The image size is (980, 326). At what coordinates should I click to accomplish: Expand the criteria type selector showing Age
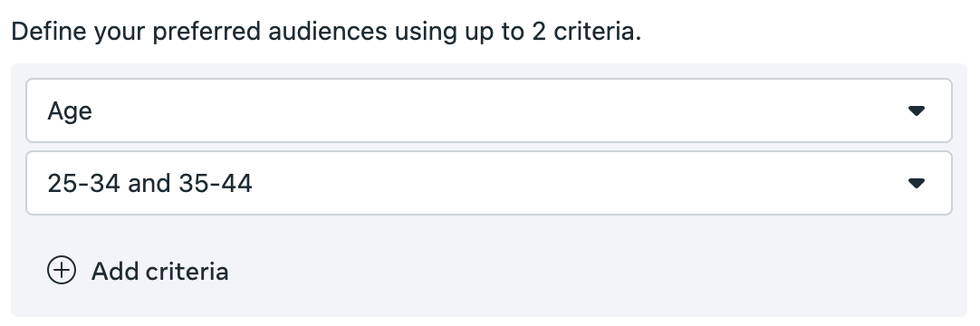[x=489, y=110]
